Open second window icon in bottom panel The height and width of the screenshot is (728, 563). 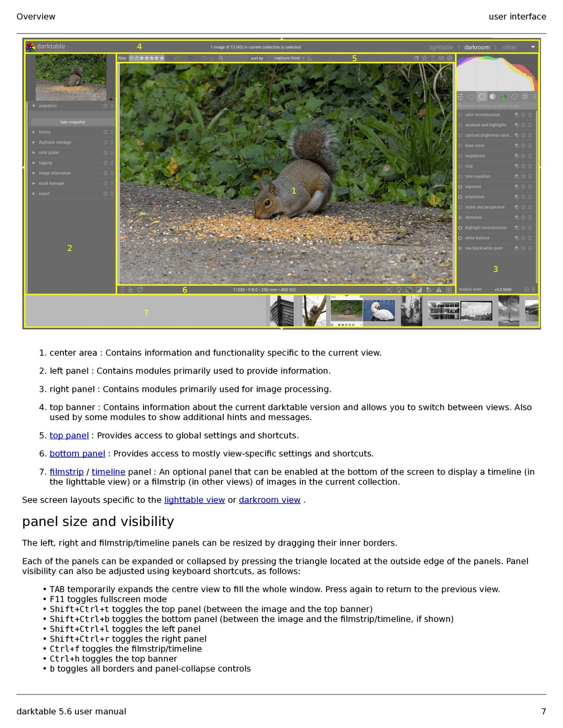(140, 290)
